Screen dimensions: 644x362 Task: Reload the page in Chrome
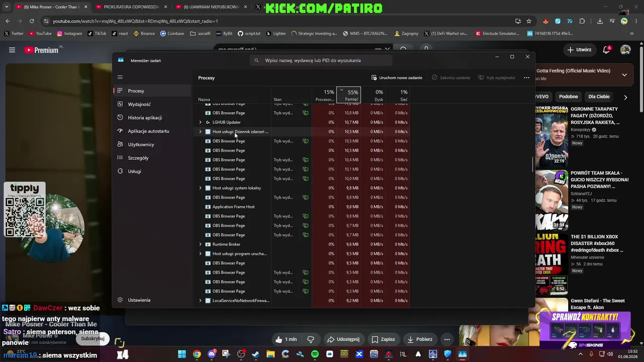coord(32,21)
